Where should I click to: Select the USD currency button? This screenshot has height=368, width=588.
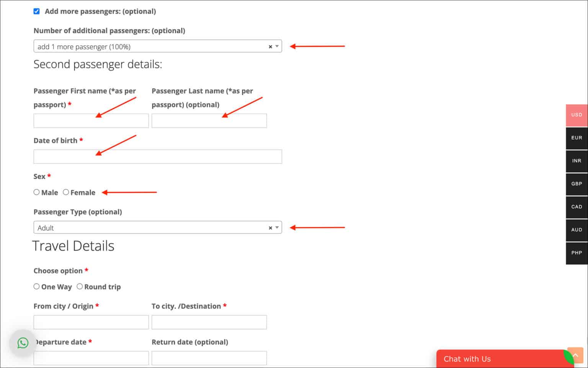(x=577, y=115)
